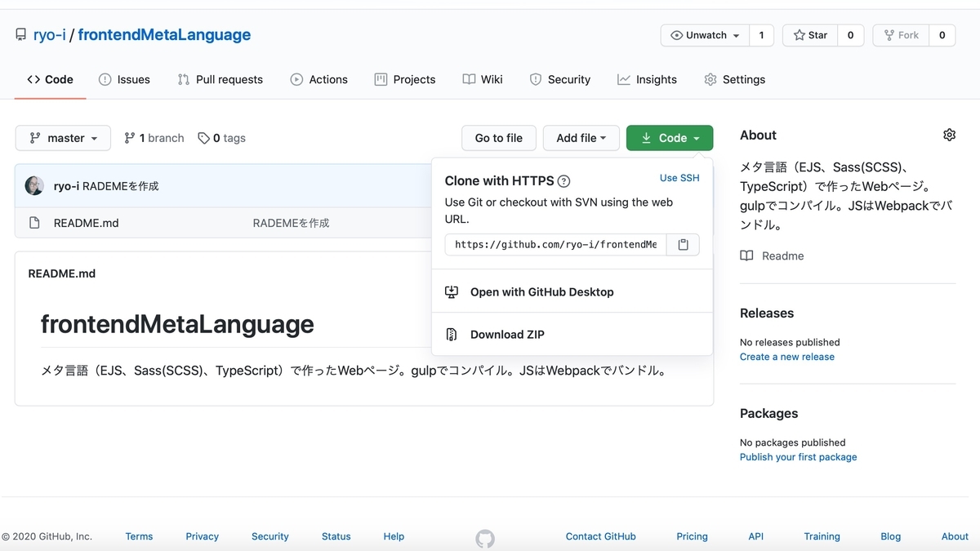Viewport: 980px width, 551px height.
Task: Click the Packages heading
Action: tap(769, 413)
